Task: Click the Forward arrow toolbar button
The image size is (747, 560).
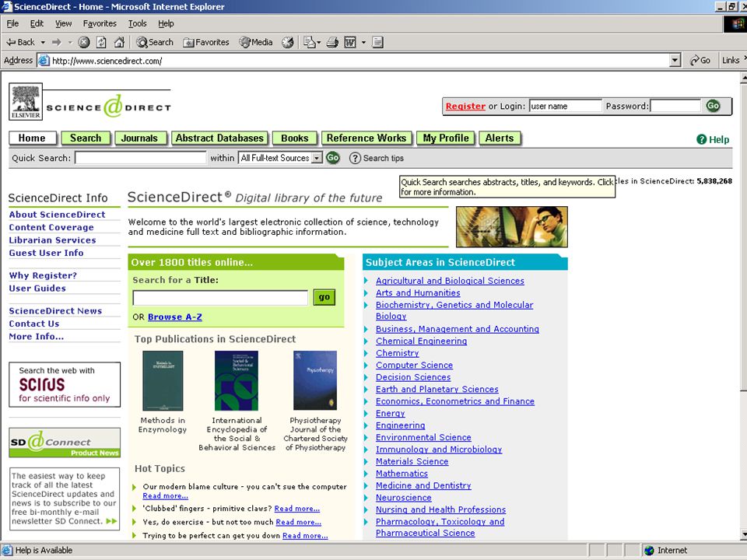Action: coord(57,42)
